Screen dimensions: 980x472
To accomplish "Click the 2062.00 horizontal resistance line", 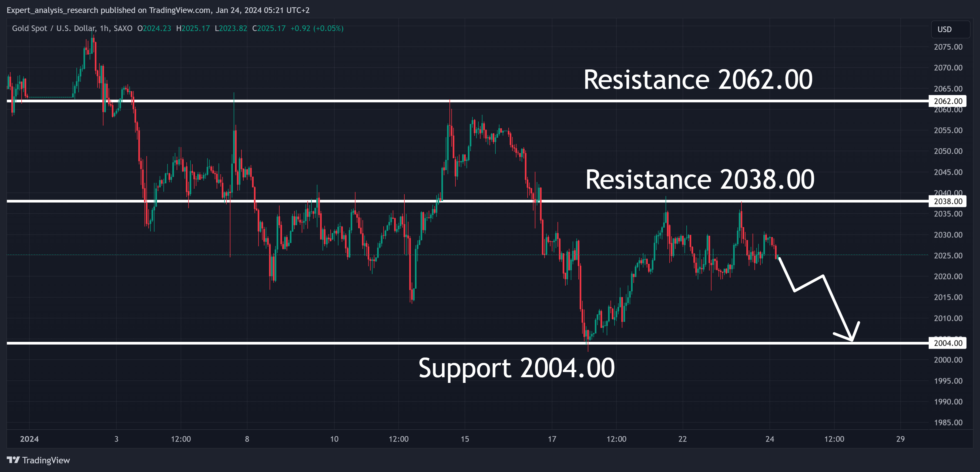I will 468,101.
